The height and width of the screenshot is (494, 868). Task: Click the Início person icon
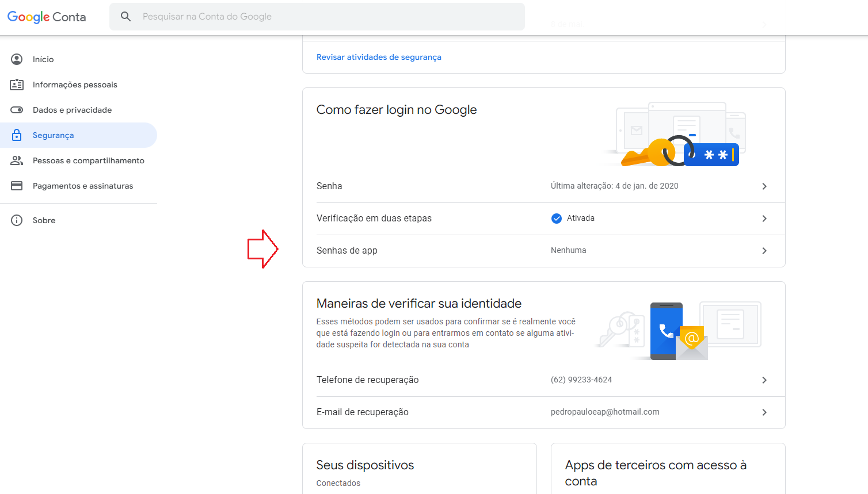[17, 59]
